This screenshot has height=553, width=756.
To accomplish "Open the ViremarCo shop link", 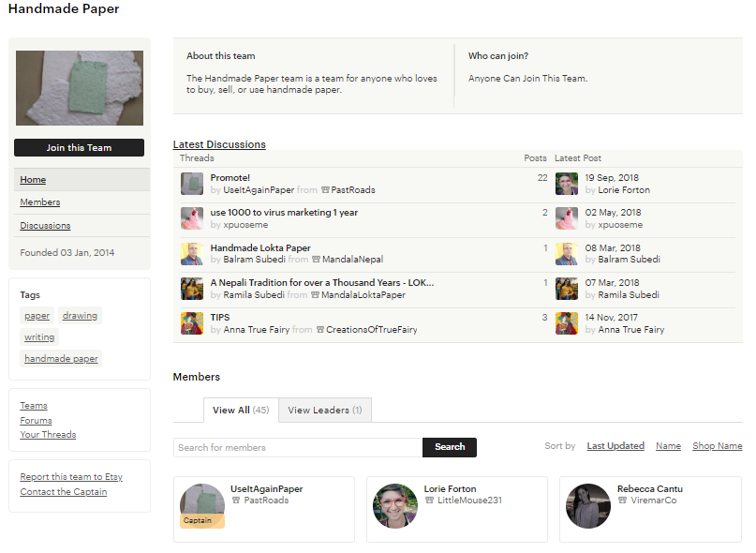I will (653, 501).
